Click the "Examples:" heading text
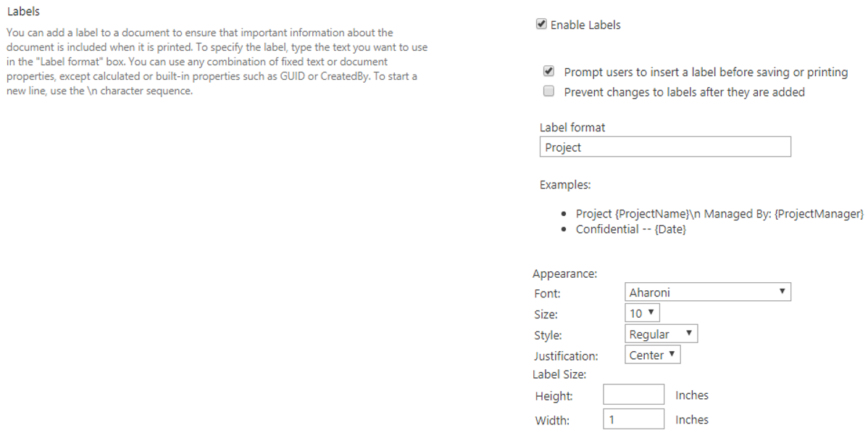 click(x=565, y=185)
